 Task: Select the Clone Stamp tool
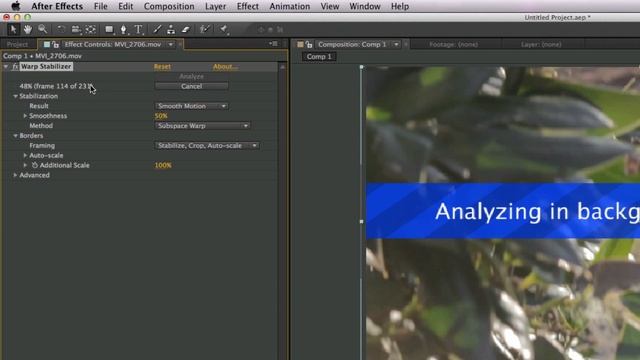(x=171, y=29)
